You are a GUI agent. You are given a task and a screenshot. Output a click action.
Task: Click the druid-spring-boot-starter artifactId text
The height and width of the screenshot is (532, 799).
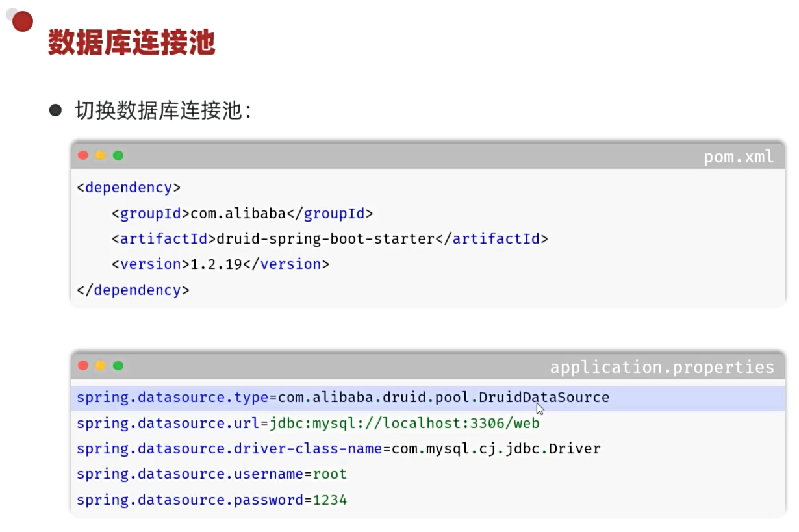pos(325,239)
